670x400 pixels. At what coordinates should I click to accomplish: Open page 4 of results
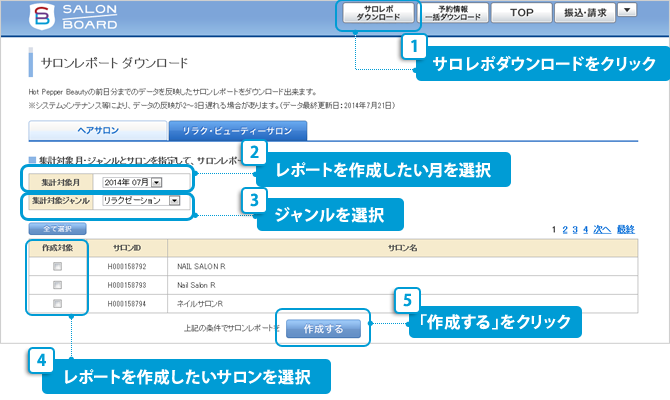(584, 230)
